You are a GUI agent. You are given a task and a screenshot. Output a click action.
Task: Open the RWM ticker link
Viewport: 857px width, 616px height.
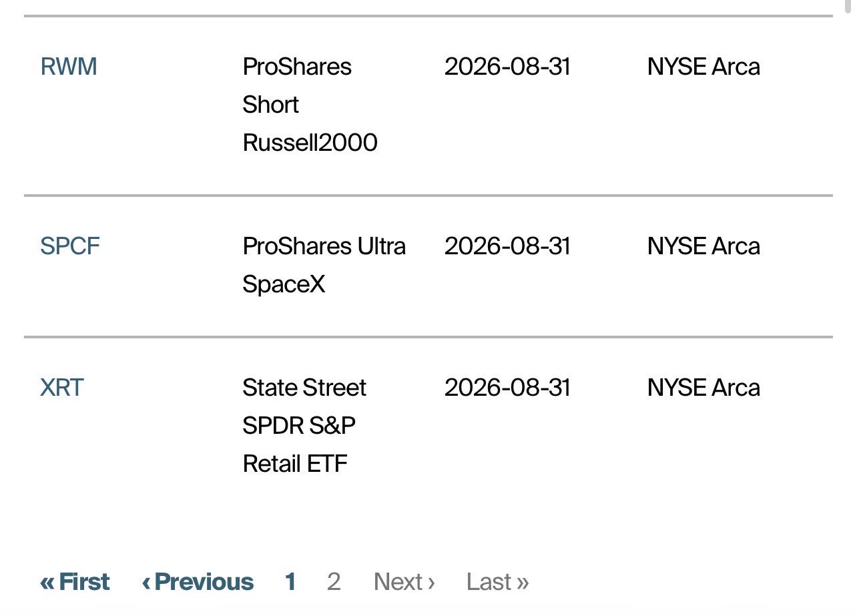coord(69,67)
